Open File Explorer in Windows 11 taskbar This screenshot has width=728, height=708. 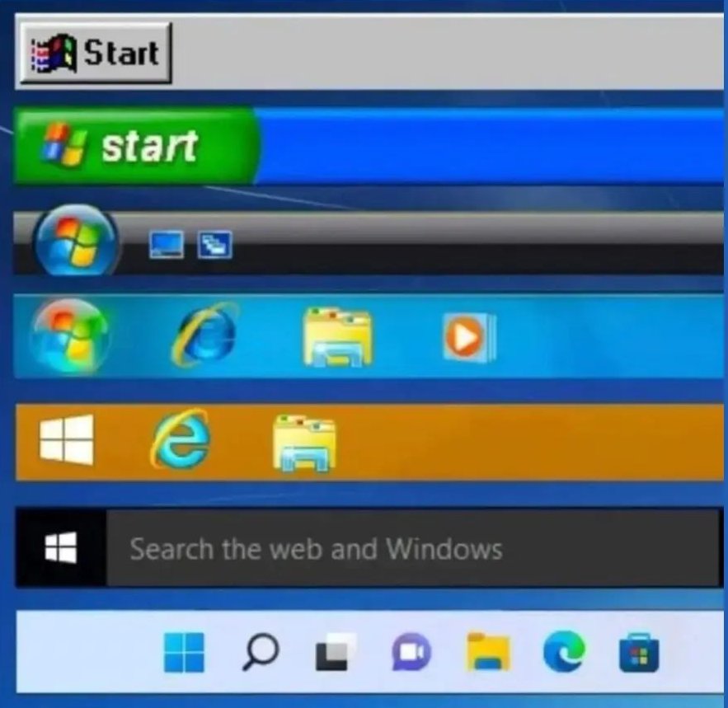(488, 652)
